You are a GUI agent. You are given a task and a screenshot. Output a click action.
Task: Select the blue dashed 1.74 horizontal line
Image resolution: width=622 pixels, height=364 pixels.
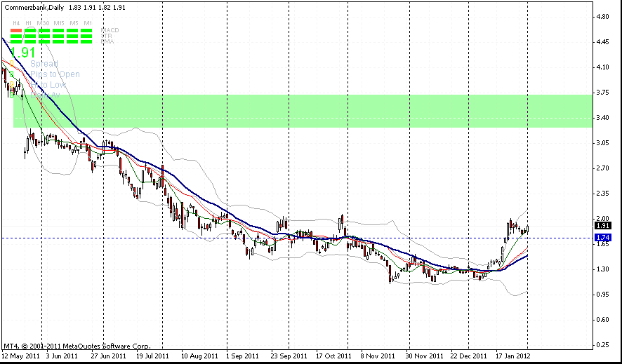pos(297,238)
